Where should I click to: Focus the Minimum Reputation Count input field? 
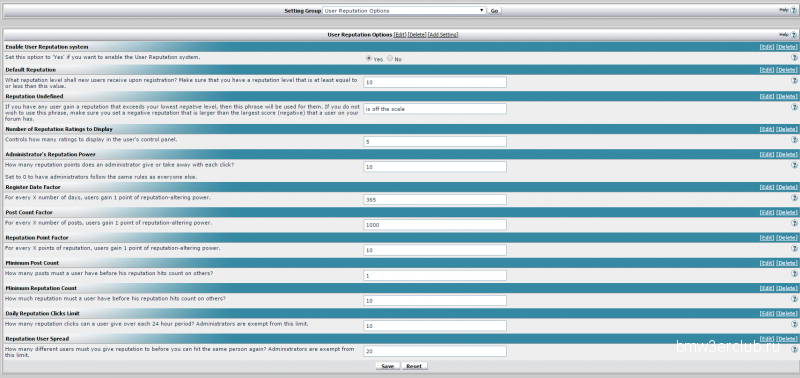(x=435, y=300)
